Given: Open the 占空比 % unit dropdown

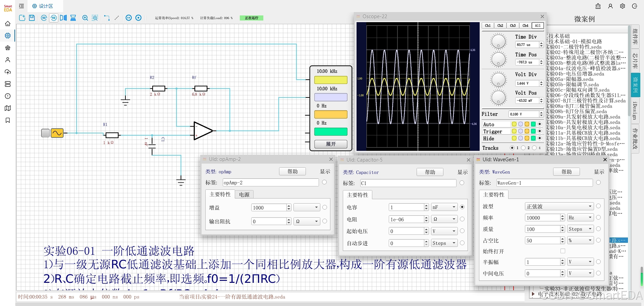Looking at the screenshot, I should click(x=581, y=241).
